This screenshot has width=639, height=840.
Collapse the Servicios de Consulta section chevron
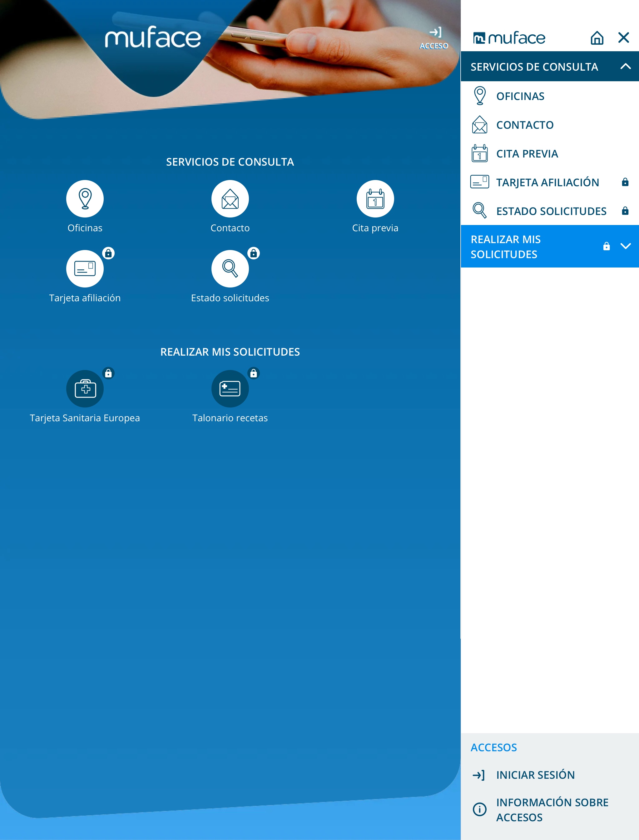tap(625, 67)
